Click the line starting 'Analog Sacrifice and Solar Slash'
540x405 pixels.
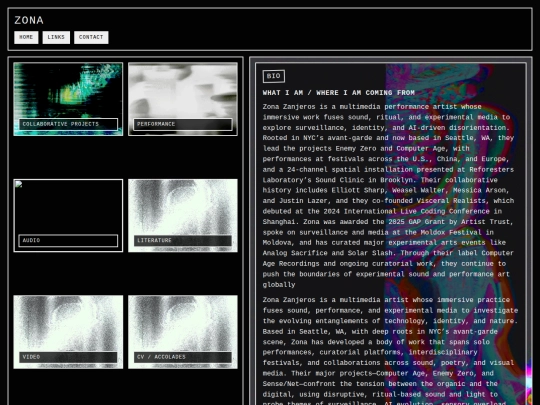click(x=388, y=253)
